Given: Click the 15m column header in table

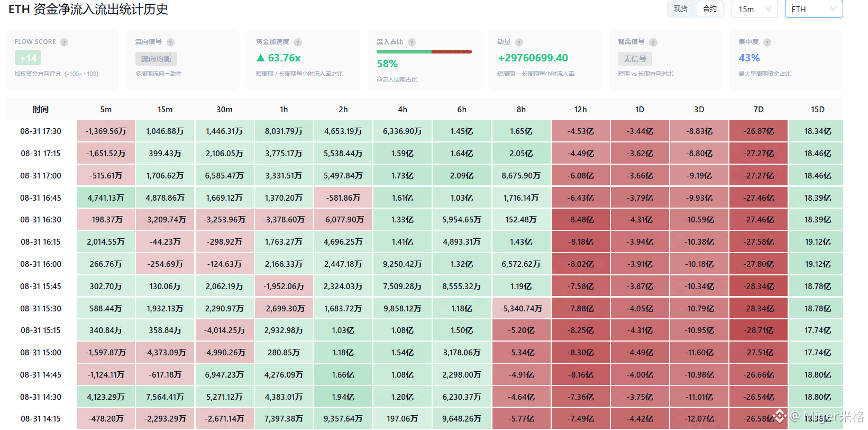Looking at the screenshot, I should [x=165, y=109].
